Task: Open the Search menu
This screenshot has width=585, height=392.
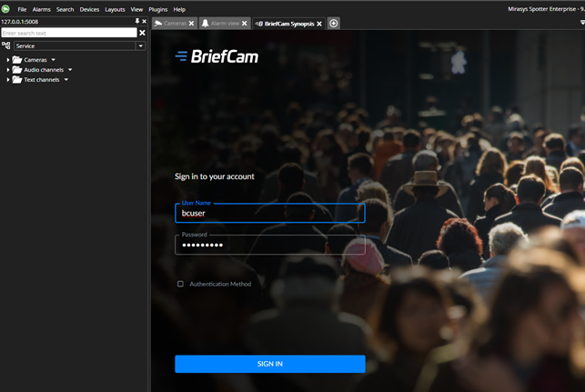Action: coord(65,9)
